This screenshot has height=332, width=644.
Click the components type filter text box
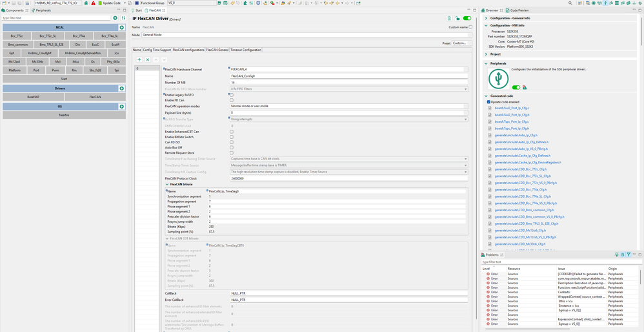coord(56,18)
